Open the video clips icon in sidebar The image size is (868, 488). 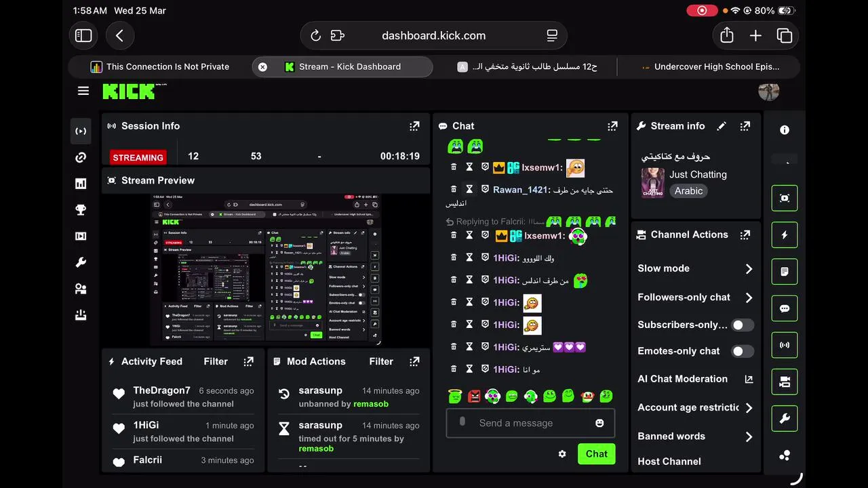pos(81,237)
